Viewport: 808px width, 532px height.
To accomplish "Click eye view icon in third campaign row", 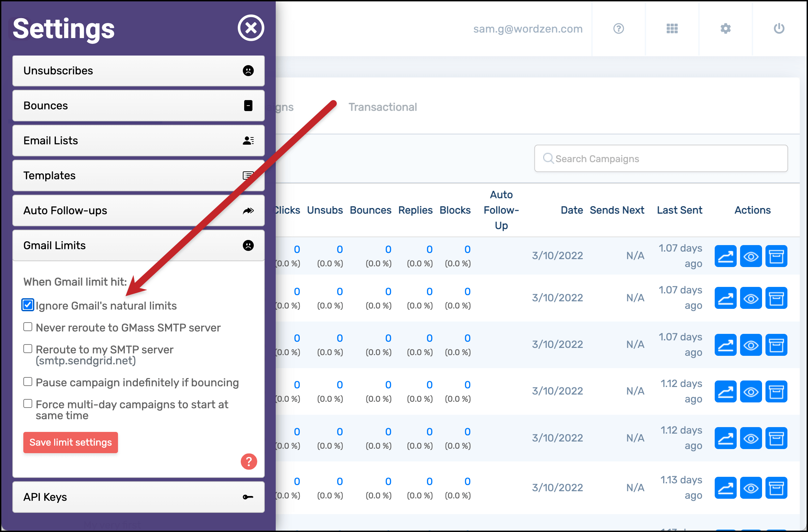I will (x=751, y=345).
